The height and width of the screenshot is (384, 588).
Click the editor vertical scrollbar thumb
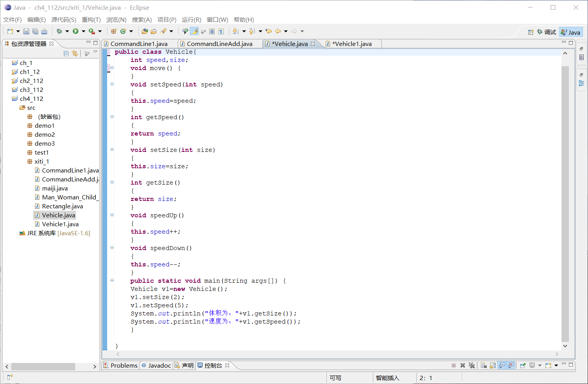565,204
